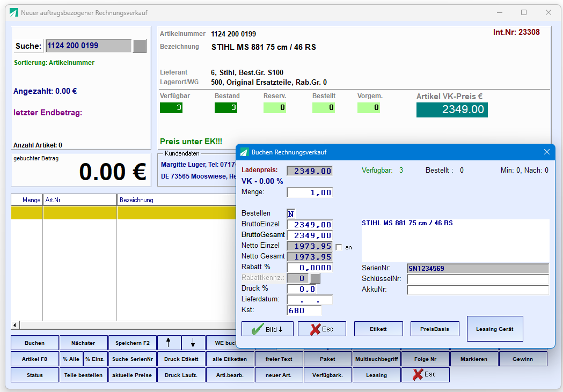The height and width of the screenshot is (392, 563).
Task: Click the % Einz. button
Action: tap(95, 359)
